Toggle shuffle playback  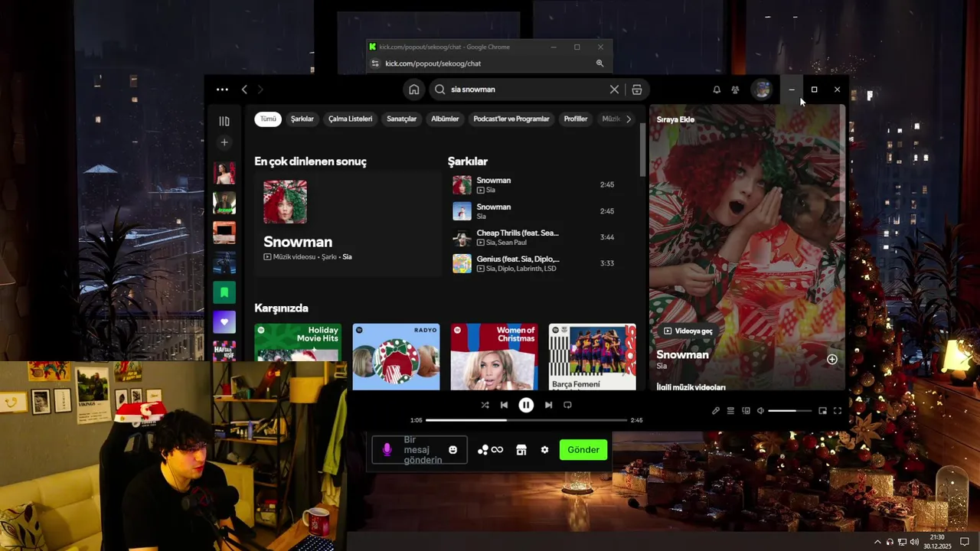[485, 405]
